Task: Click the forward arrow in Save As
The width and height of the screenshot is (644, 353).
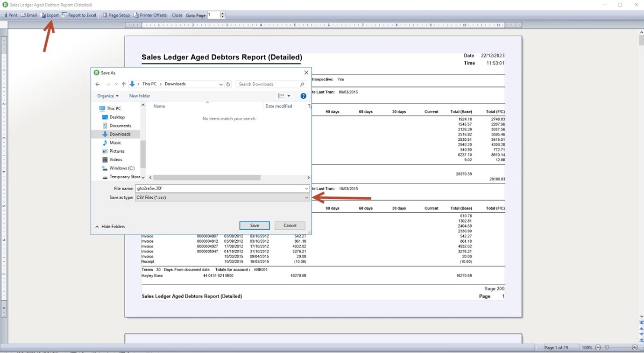Action: [x=108, y=84]
